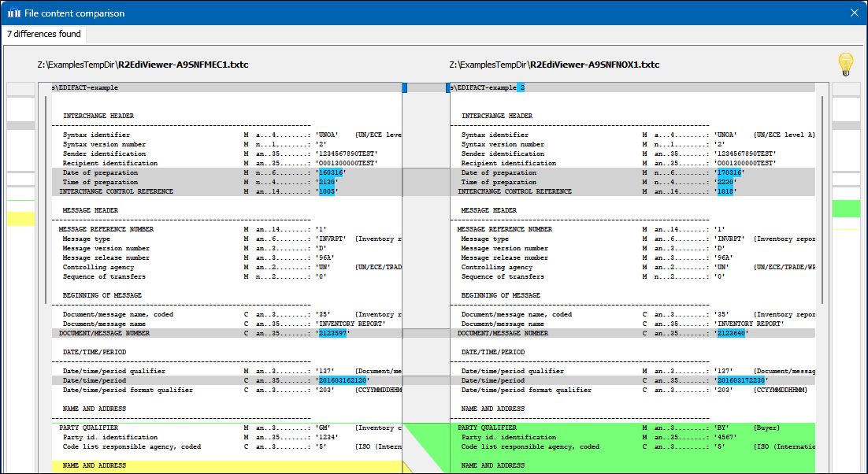Viewport: 868px width, 474px height.
Task: Click the yellow light bulb hint icon
Action: point(845,64)
